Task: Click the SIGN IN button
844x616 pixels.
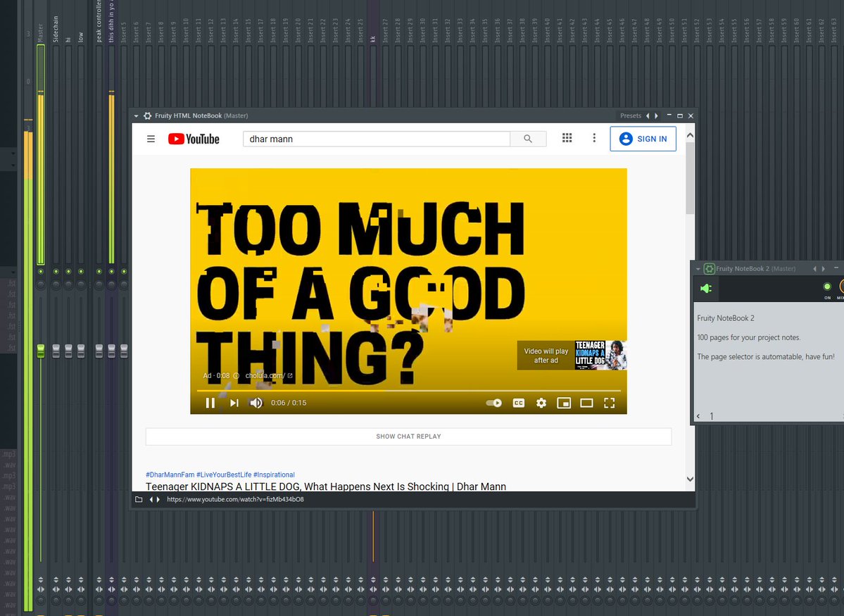Action: [x=643, y=139]
